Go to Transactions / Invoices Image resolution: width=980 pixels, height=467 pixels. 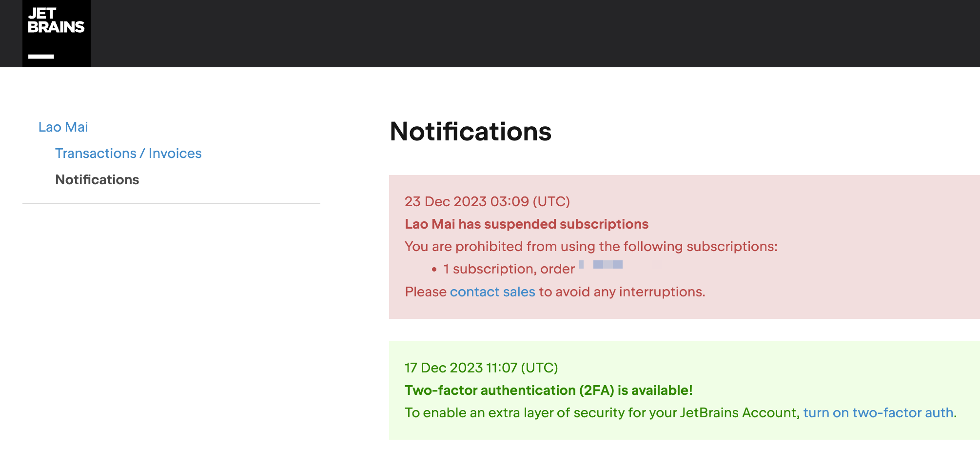coord(128,154)
